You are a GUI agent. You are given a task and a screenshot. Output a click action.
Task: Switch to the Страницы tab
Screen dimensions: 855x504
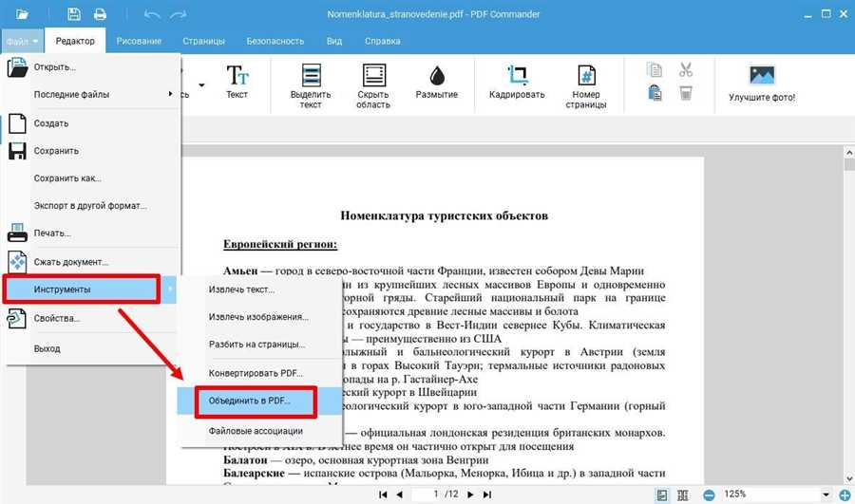[x=203, y=41]
